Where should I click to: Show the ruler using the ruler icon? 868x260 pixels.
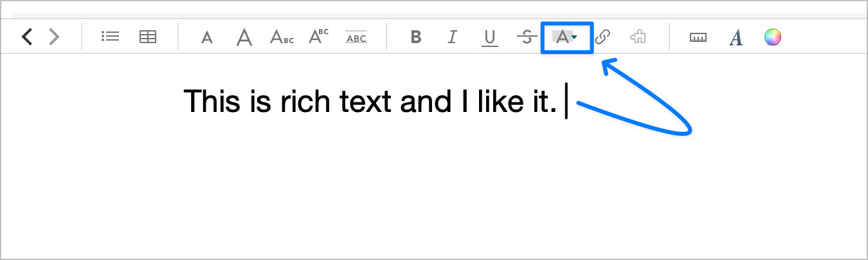coord(698,37)
